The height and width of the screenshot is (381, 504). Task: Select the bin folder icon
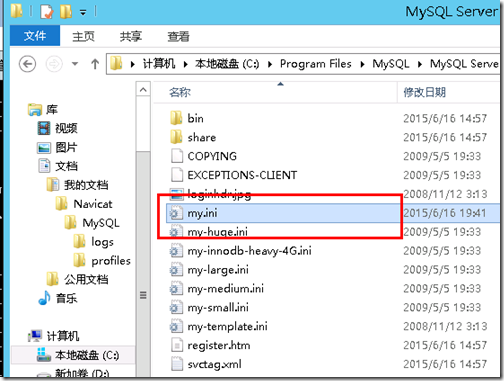coord(176,118)
